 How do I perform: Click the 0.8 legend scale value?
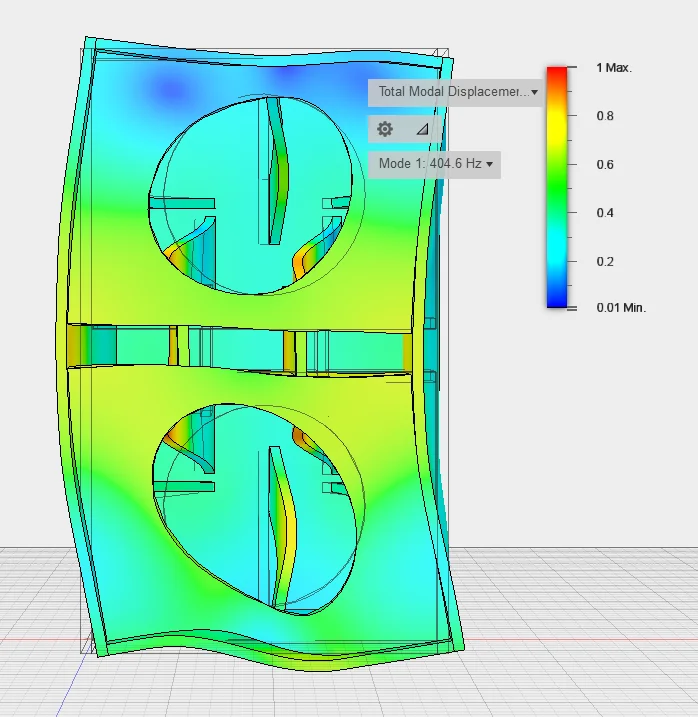(605, 116)
